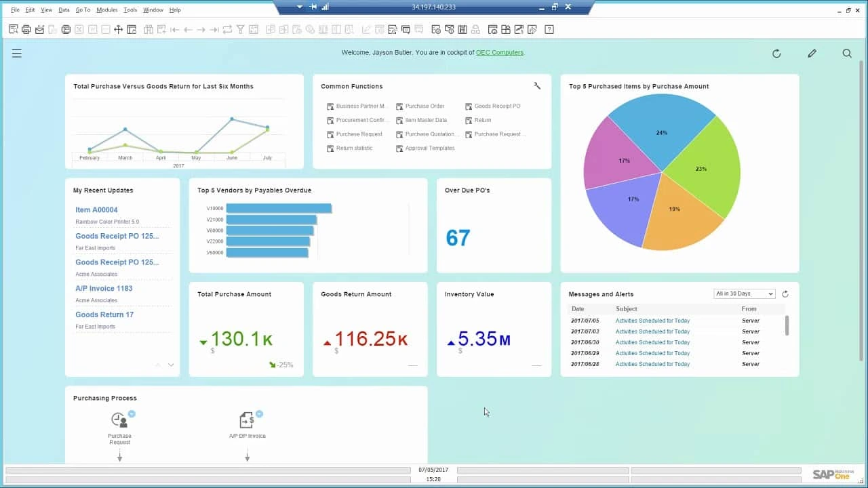Click the help question mark toolbar icon

pyautogui.click(x=549, y=29)
